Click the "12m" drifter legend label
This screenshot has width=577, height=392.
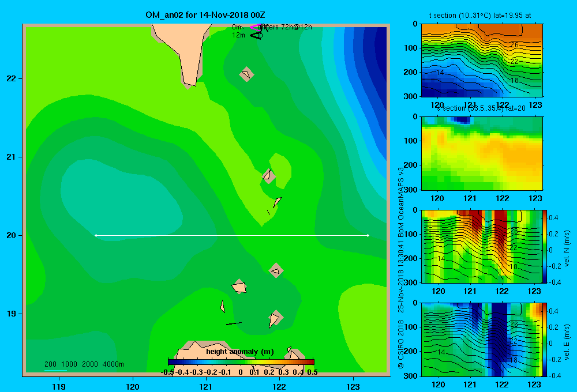(x=238, y=35)
